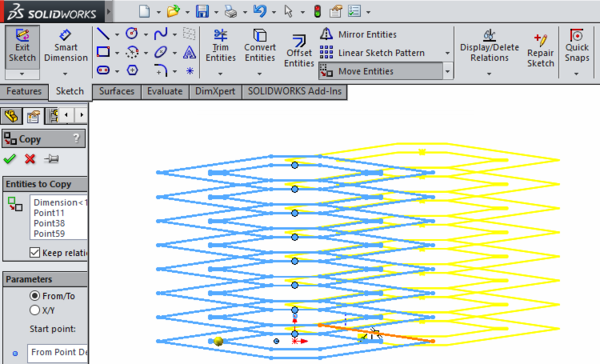Open the Convert Entities dropdown arrow
This screenshot has height=364, width=600.
click(259, 74)
